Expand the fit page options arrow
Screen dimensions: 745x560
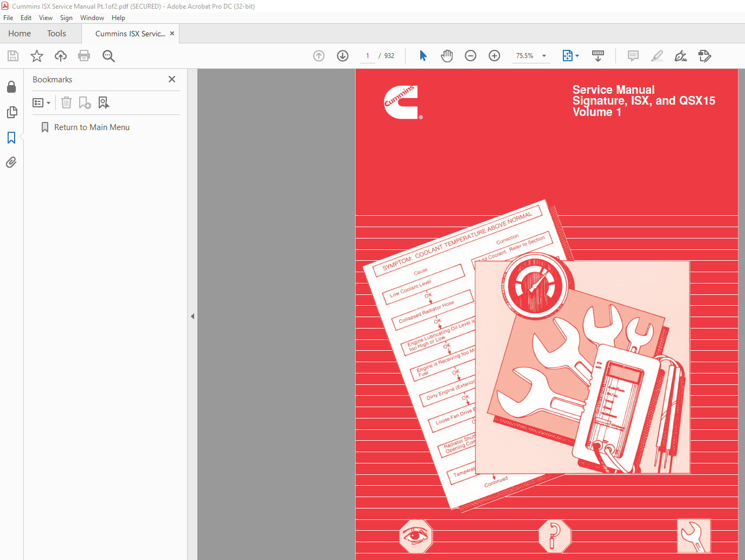pyautogui.click(x=577, y=56)
